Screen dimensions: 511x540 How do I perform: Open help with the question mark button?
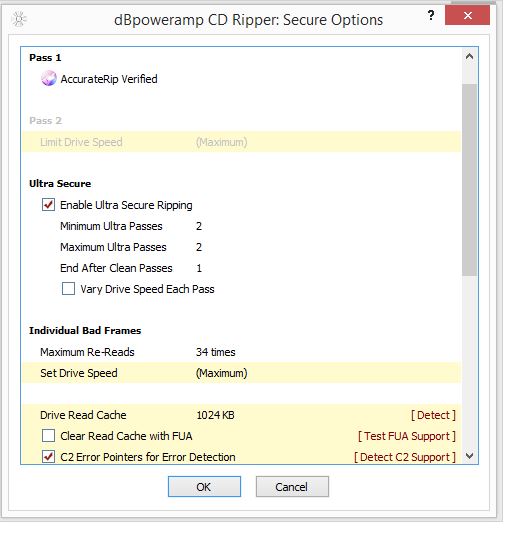[x=430, y=15]
